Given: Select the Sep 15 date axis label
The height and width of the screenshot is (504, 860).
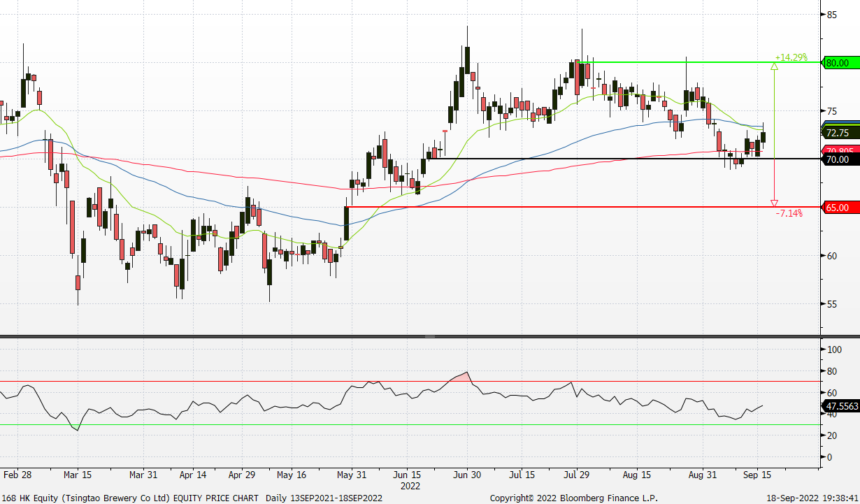Looking at the screenshot, I should [756, 475].
